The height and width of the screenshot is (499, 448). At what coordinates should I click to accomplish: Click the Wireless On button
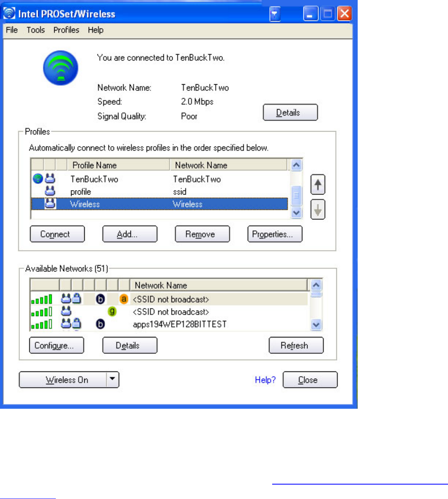tap(63, 379)
